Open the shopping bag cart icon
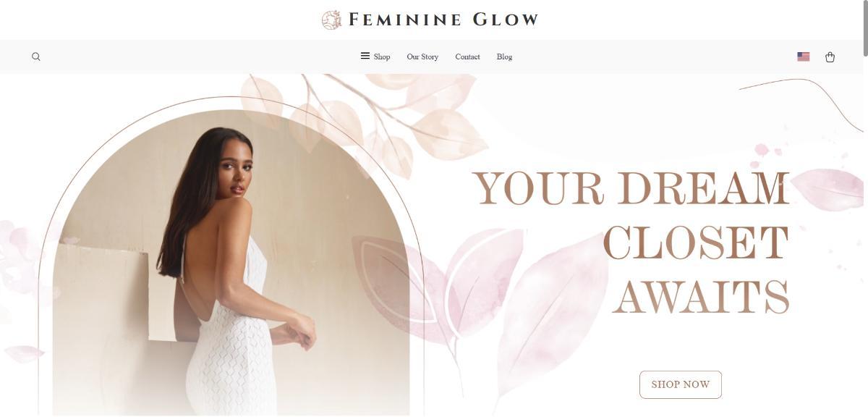 point(830,56)
